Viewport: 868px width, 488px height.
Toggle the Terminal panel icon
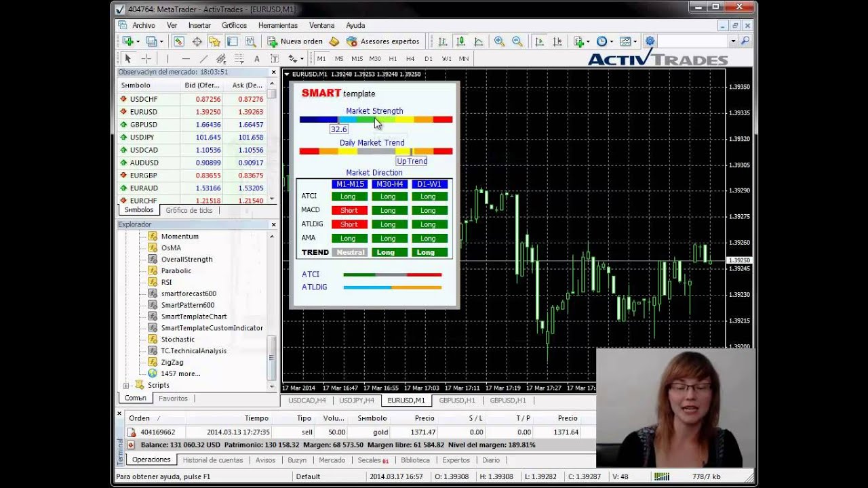[232, 41]
